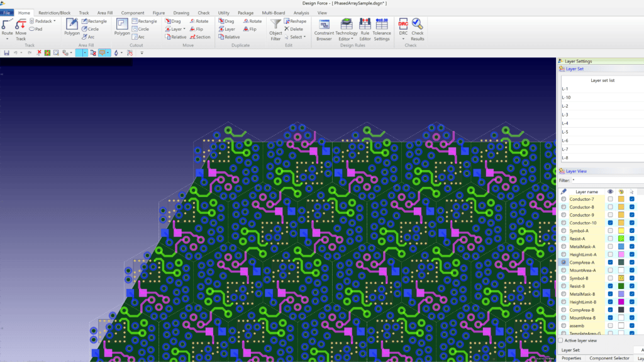Image resolution: width=644 pixels, height=362 pixels.
Task: Select the Area Fill Circle tool
Action: pyautogui.click(x=91, y=29)
